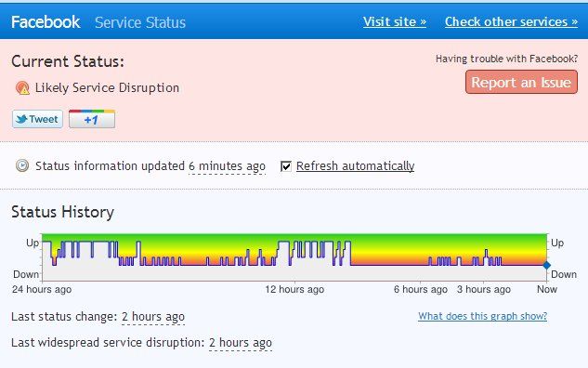The image size is (588, 368).
Task: Click the Twitter bird Tweet button
Action: pyautogui.click(x=37, y=119)
